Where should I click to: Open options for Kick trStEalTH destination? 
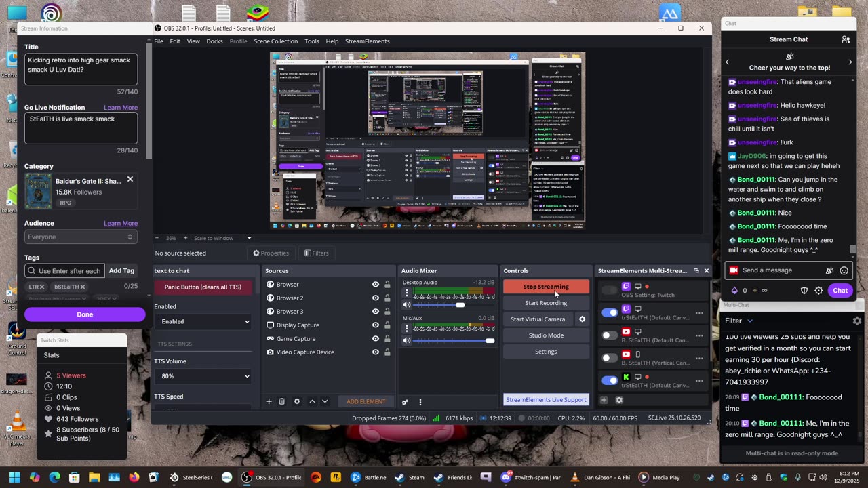click(699, 381)
